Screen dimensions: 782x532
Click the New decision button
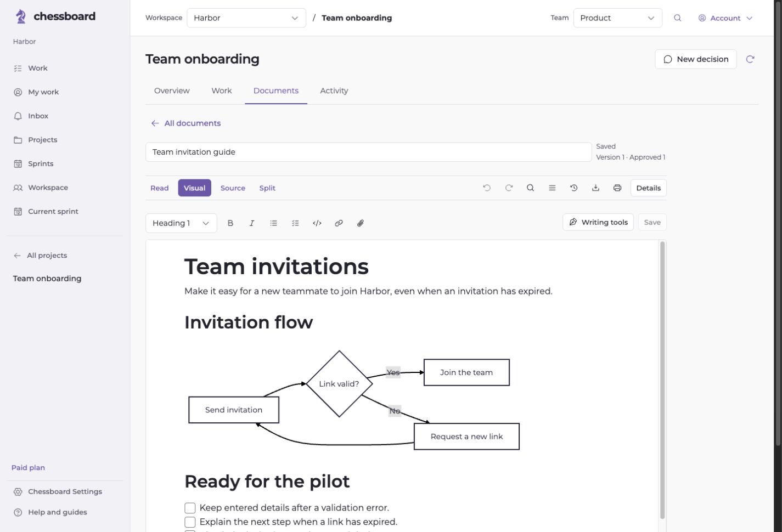(x=696, y=59)
